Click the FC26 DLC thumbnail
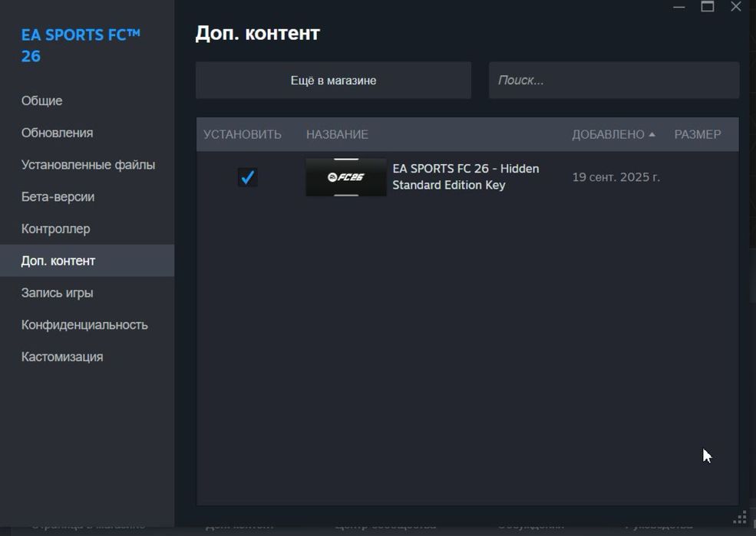The height and width of the screenshot is (536, 756). point(345,177)
